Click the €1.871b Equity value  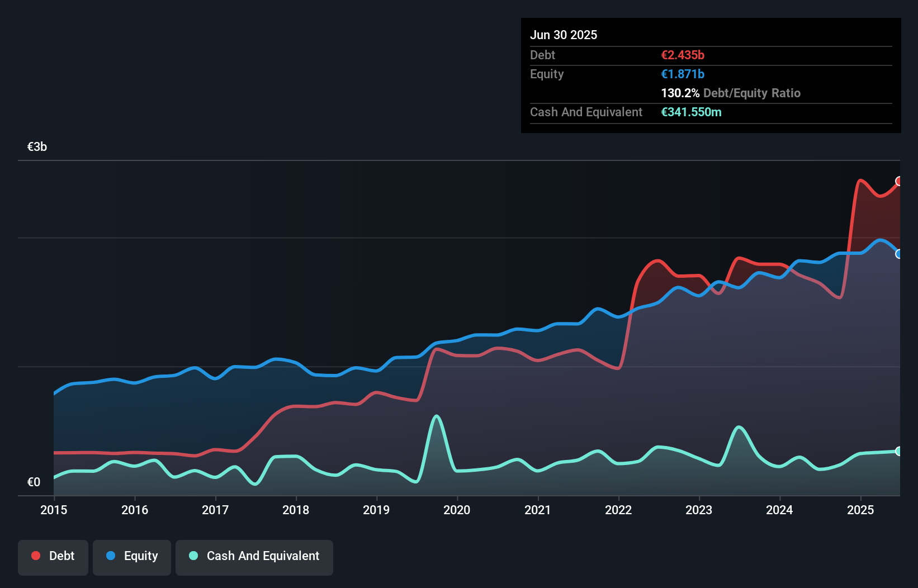coord(683,74)
